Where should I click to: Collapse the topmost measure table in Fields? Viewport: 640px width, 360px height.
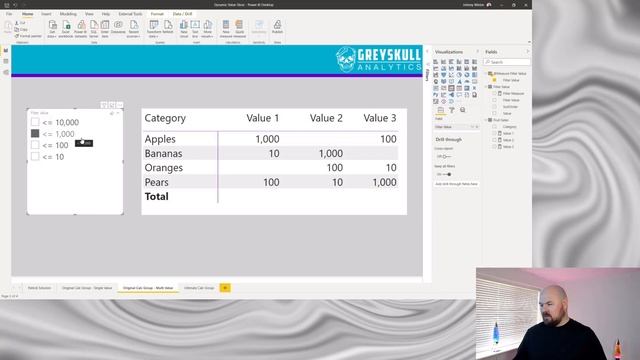(487, 73)
